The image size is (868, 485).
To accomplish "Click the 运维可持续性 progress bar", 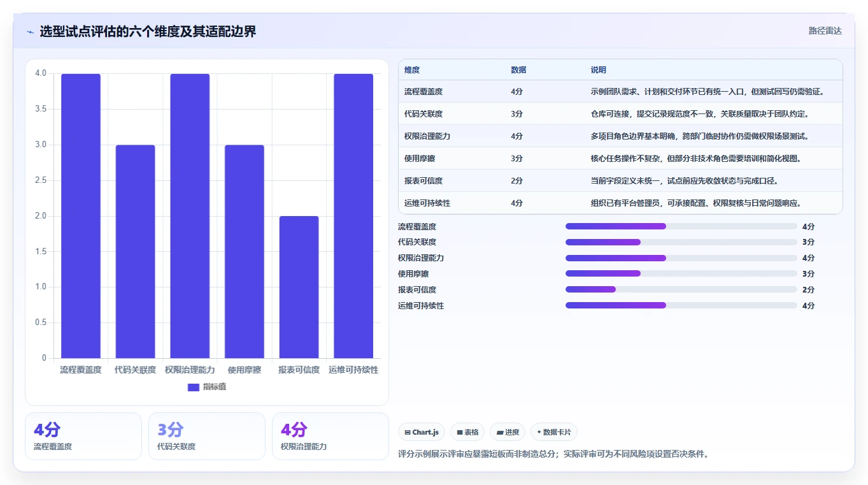I will tap(681, 305).
